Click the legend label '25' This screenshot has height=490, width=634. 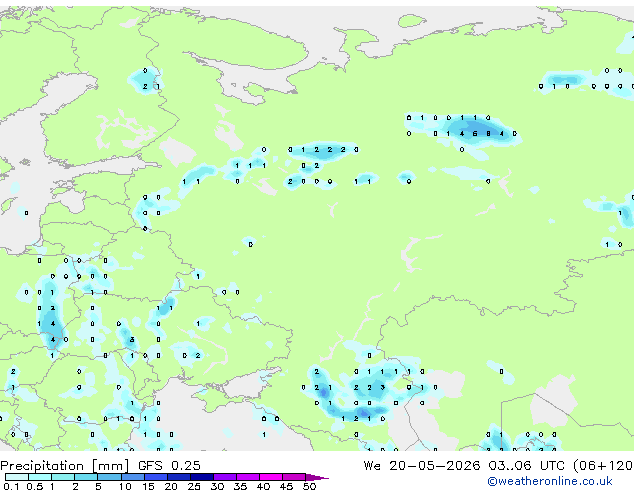pyautogui.click(x=194, y=486)
